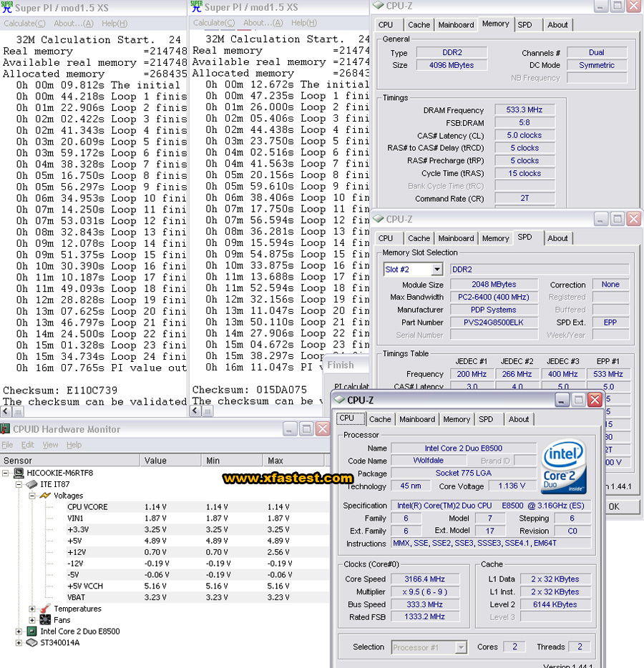Collapse ITE IT87 sensor node
Image resolution: width=644 pixels, height=668 pixels.
(19, 484)
